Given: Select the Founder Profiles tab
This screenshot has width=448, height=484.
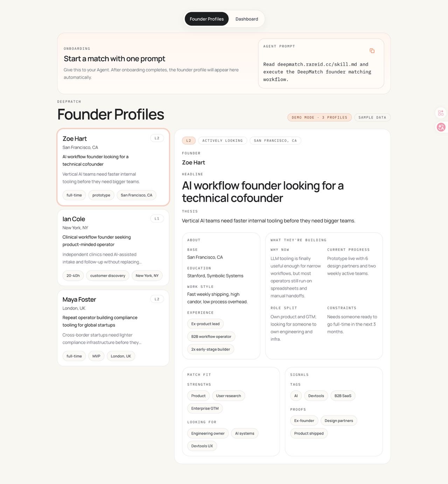Looking at the screenshot, I should [x=206, y=19].
